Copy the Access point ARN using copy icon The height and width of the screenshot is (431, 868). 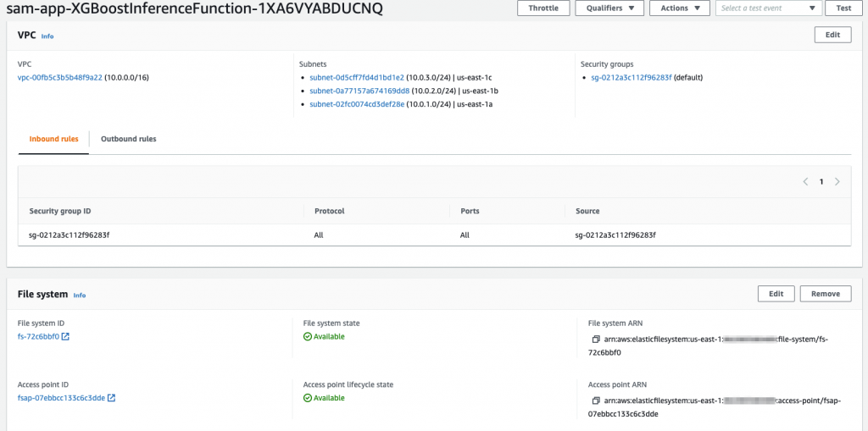point(596,400)
